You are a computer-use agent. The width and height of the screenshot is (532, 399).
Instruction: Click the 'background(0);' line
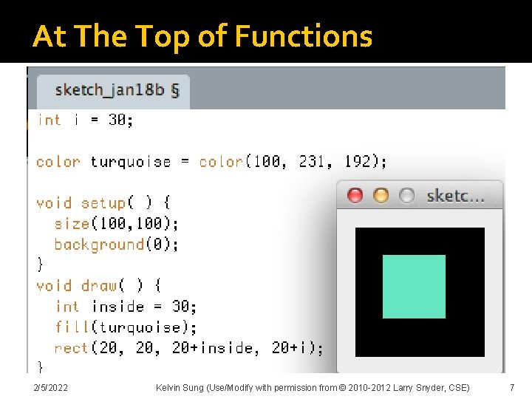coord(116,245)
